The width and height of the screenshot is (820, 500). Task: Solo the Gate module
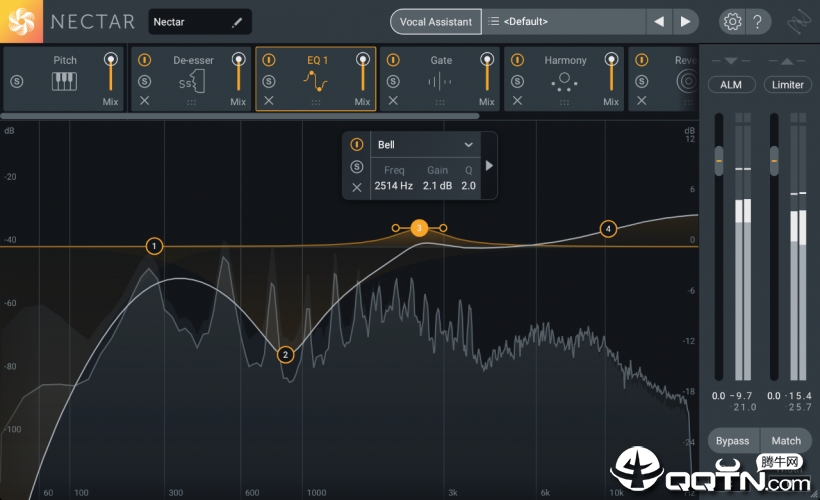pyautogui.click(x=393, y=82)
